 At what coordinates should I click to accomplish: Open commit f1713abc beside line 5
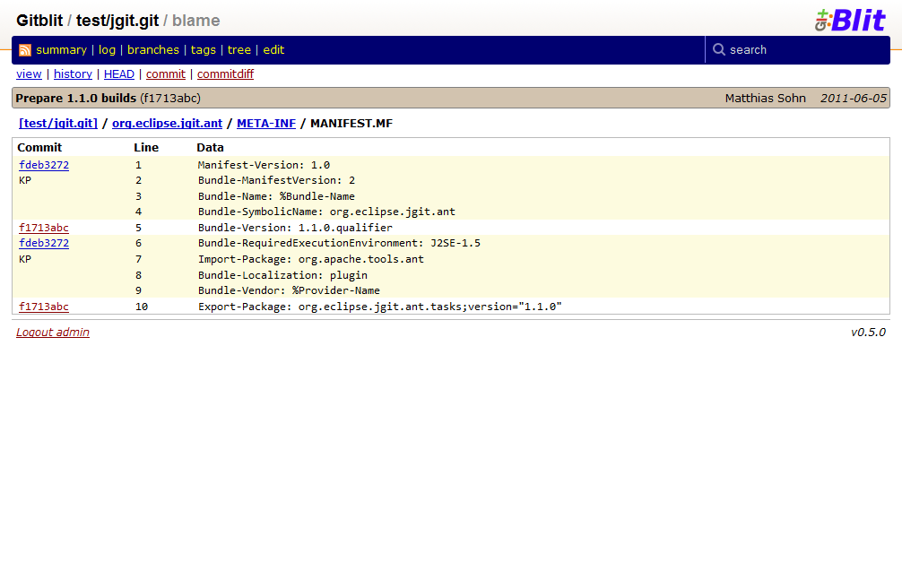(x=44, y=228)
